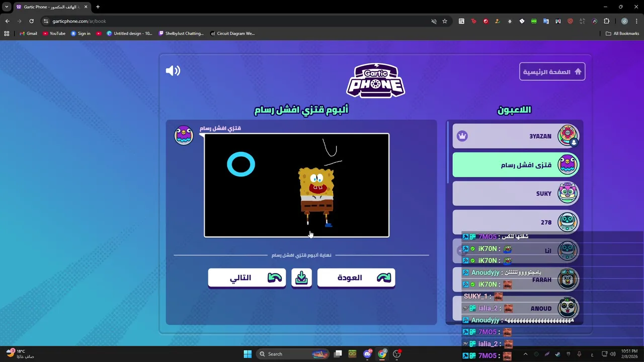Click the العودة (back) button

coord(356,278)
